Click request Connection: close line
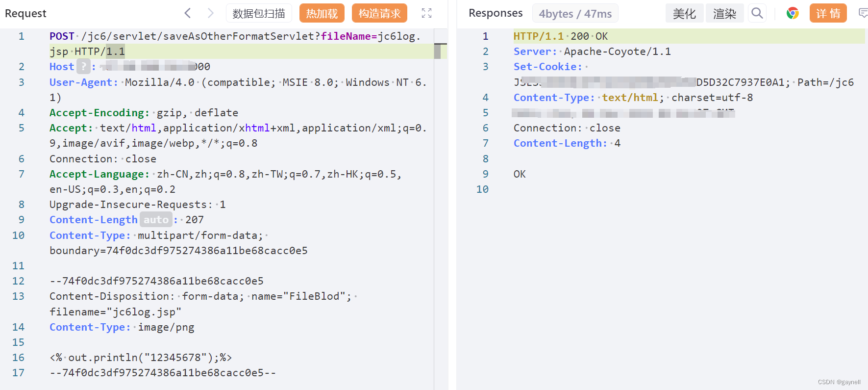This screenshot has height=390, width=868. tap(103, 159)
